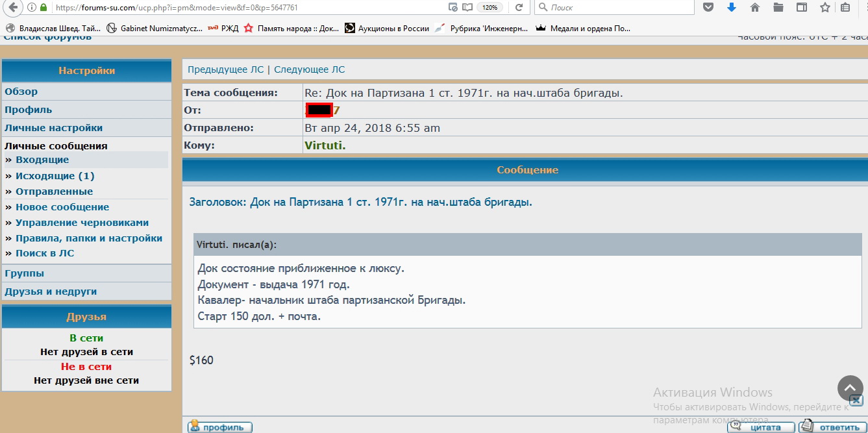Open the Входящие folder
Screen dimensions: 868x433
42,160
